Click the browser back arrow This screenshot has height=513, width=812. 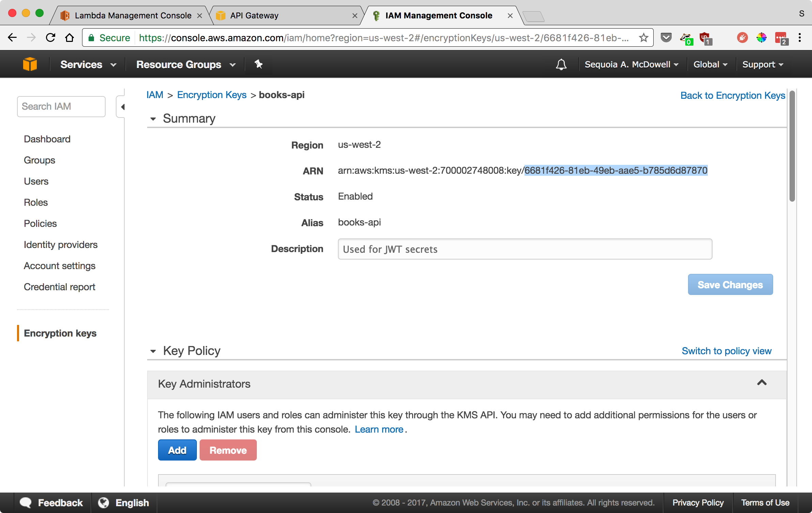[x=12, y=37]
